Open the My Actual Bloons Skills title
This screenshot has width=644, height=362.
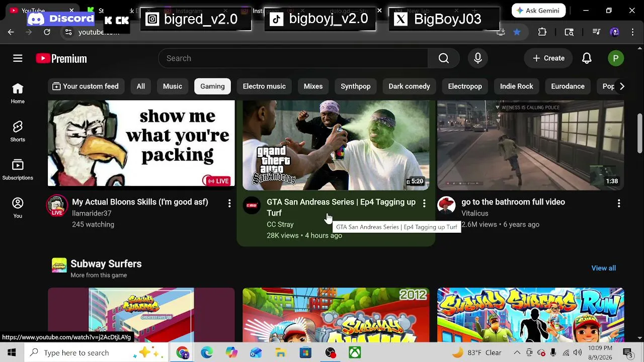point(140,202)
